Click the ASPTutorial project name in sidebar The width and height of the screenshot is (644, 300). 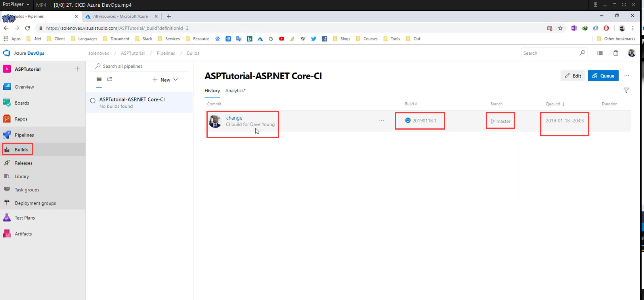coord(28,69)
